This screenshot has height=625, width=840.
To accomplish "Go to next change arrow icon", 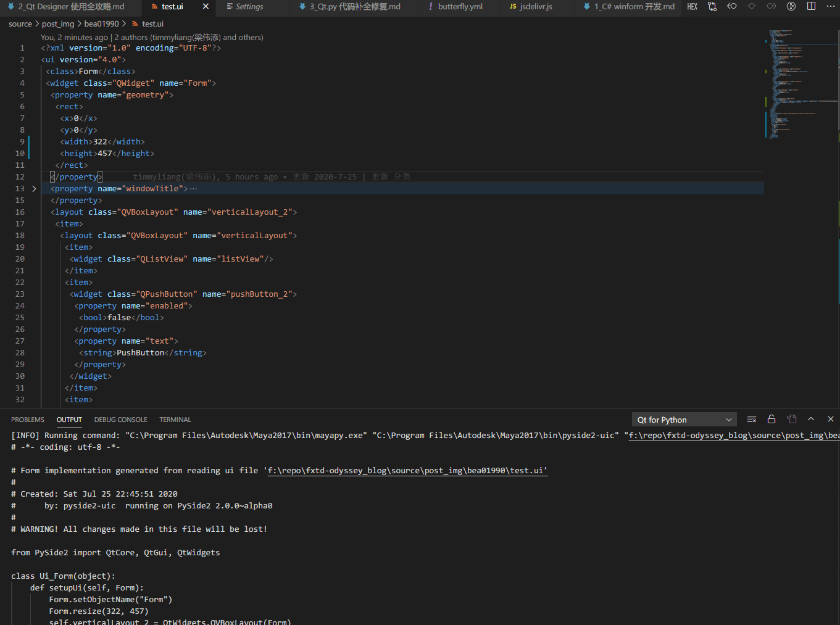I will coord(771,6).
